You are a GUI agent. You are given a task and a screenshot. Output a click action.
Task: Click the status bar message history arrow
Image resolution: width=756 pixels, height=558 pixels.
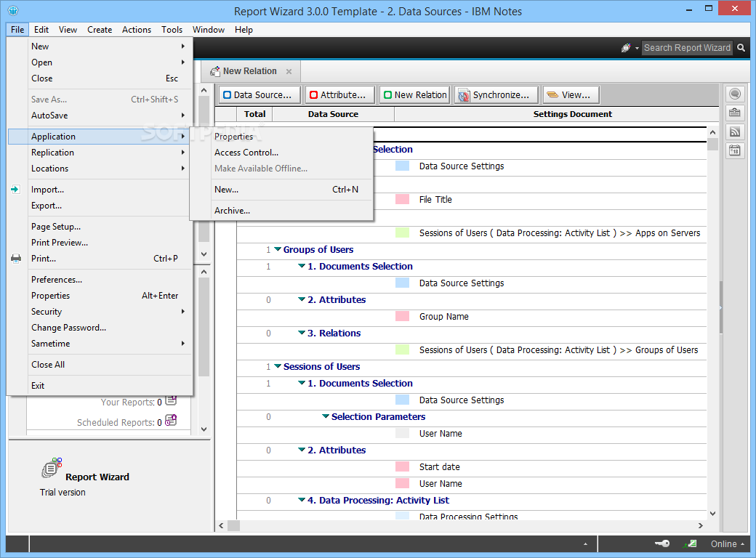(x=585, y=544)
